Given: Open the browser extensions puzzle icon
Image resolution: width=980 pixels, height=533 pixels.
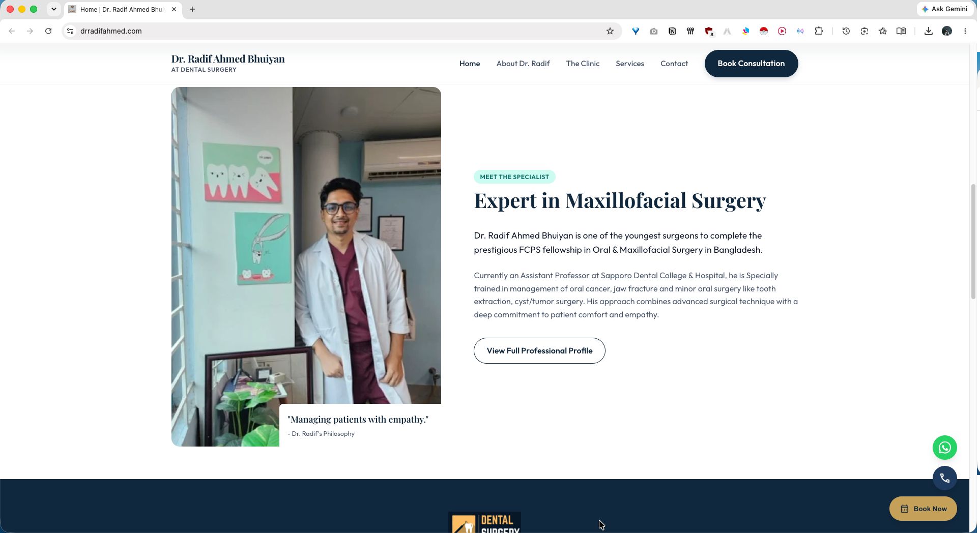Looking at the screenshot, I should (x=819, y=31).
